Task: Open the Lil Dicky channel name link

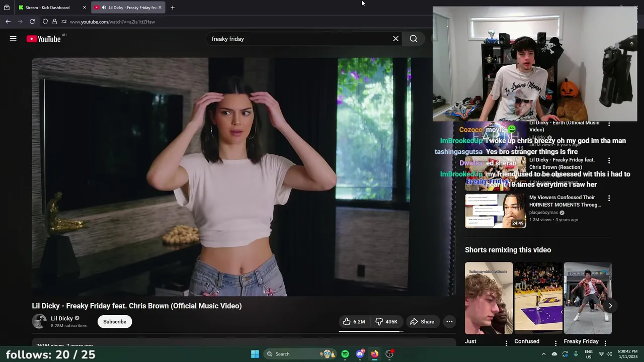Action: (62, 318)
